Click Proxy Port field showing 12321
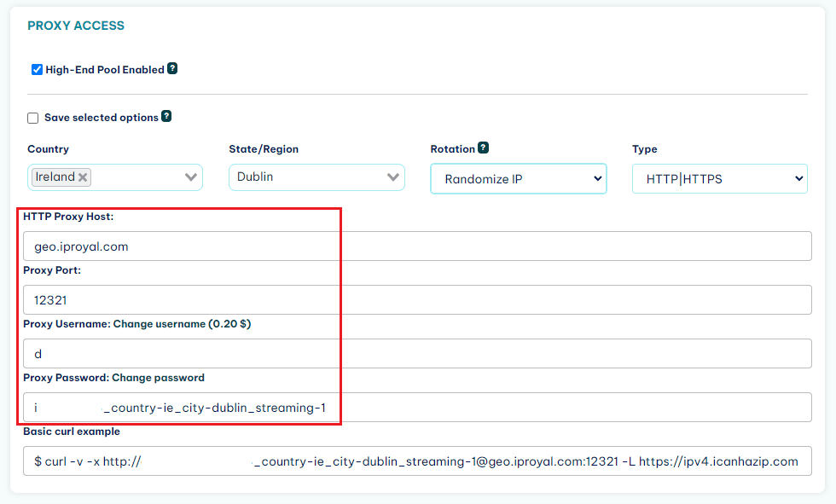This screenshot has width=836, height=504. (x=417, y=300)
